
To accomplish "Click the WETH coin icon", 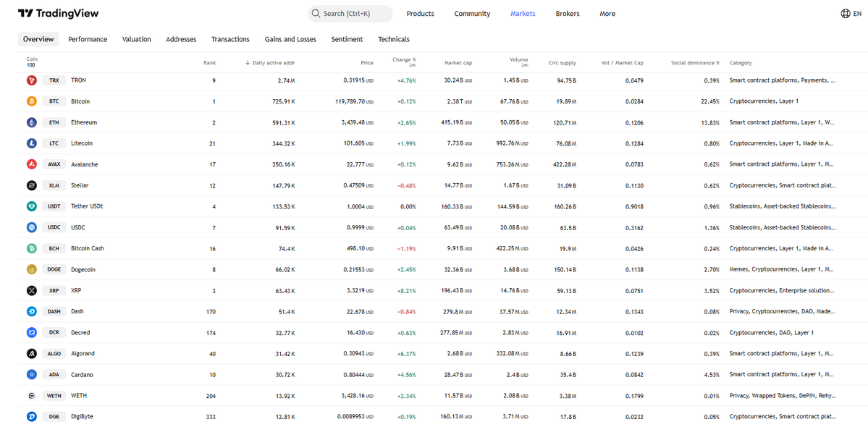I will pos(32,395).
